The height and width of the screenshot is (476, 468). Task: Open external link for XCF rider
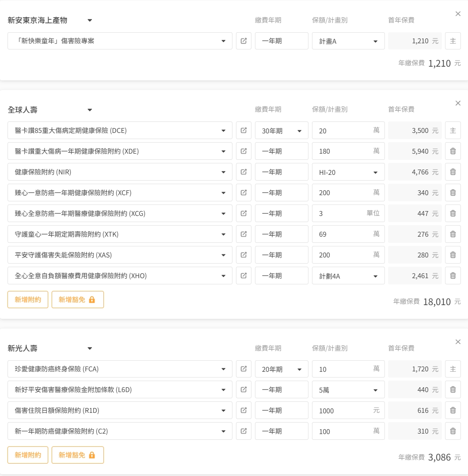tap(244, 193)
